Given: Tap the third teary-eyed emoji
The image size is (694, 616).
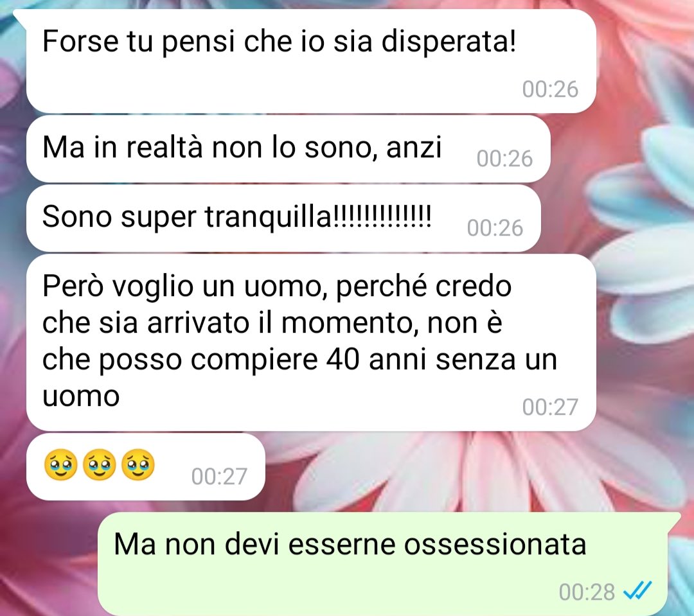Looking at the screenshot, I should 138,465.
